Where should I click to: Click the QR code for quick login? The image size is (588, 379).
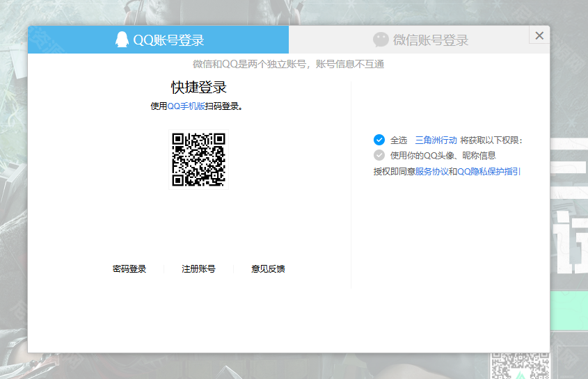point(198,160)
